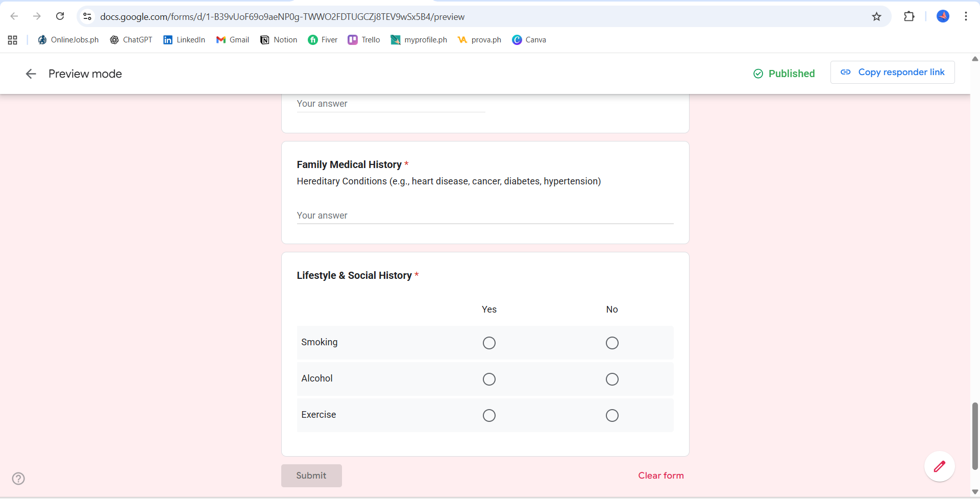Select No for Smoking
980x499 pixels.
click(612, 343)
